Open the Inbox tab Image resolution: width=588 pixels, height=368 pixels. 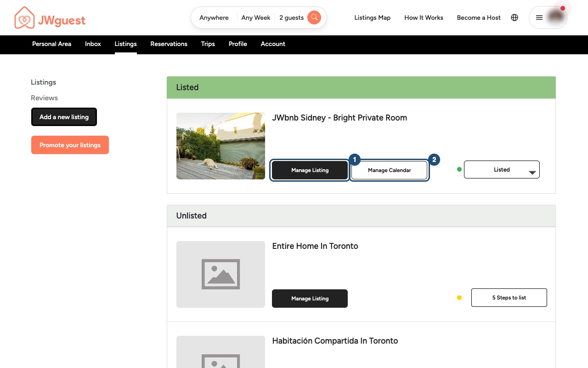(93, 44)
